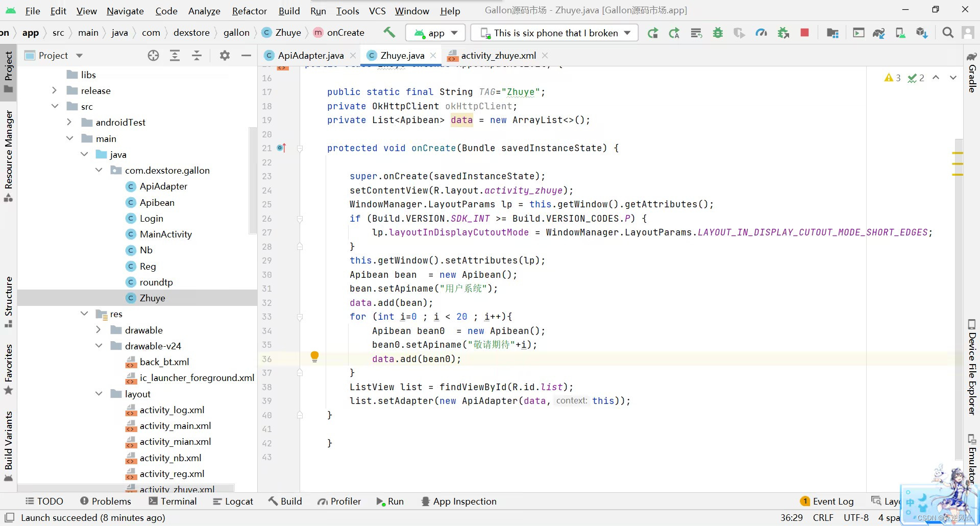
Task: Go to next highlighted error arrow
Action: click(x=953, y=78)
